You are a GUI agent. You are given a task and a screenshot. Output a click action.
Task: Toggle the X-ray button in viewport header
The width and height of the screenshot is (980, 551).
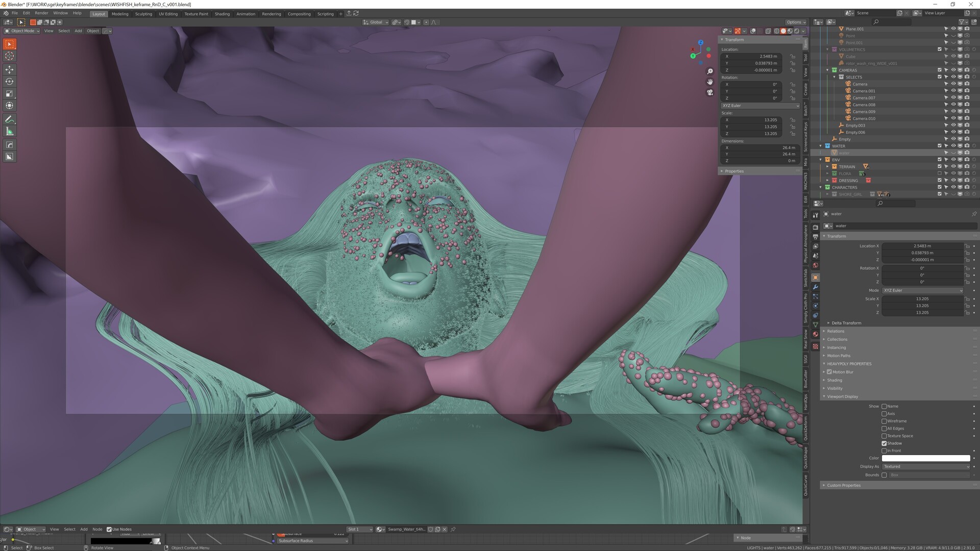768,31
